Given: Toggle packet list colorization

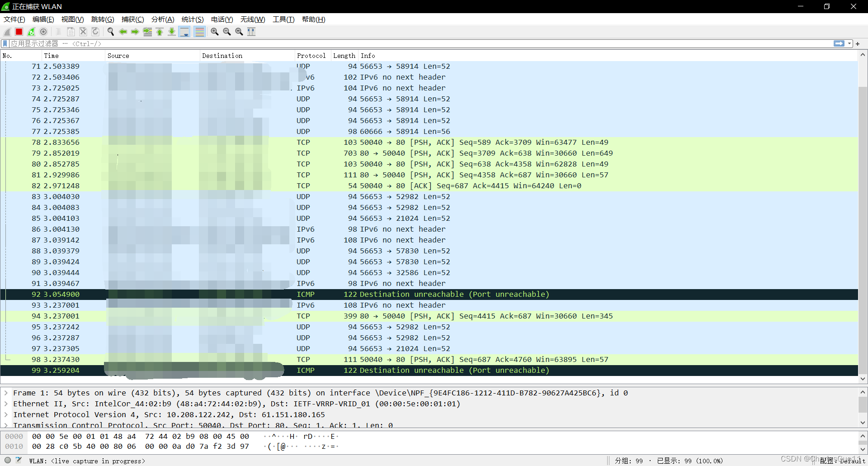Looking at the screenshot, I should click(200, 32).
